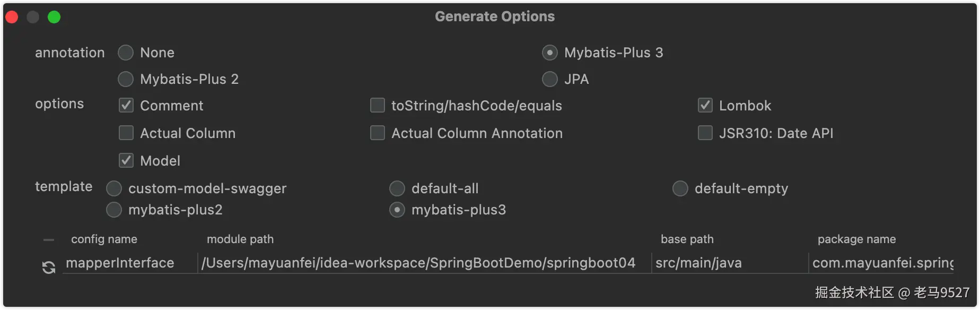This screenshot has width=980, height=310.
Task: Click the red close window button
Action: coord(12,18)
